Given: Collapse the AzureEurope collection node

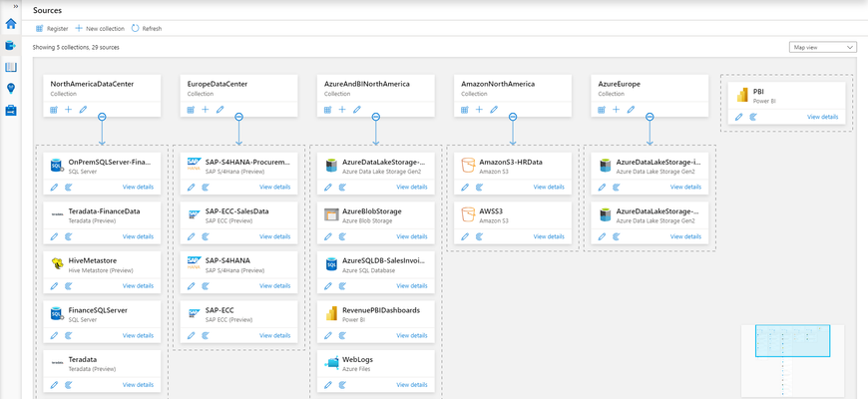Looking at the screenshot, I should [650, 117].
